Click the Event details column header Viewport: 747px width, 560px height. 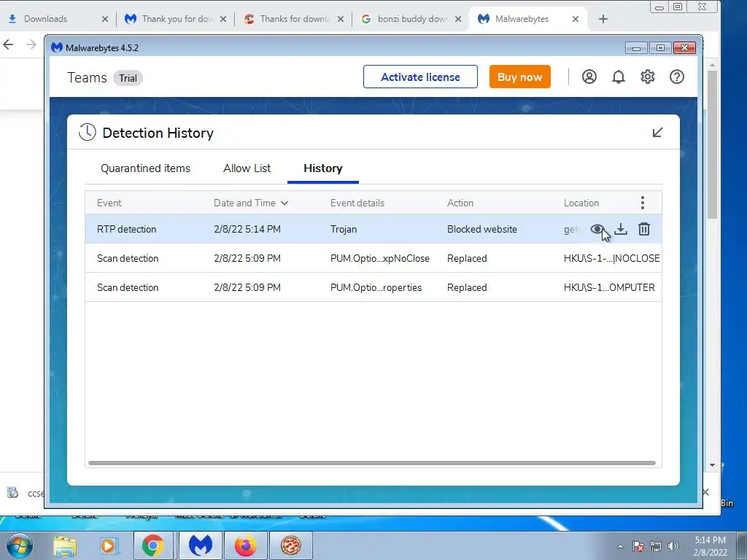click(357, 203)
